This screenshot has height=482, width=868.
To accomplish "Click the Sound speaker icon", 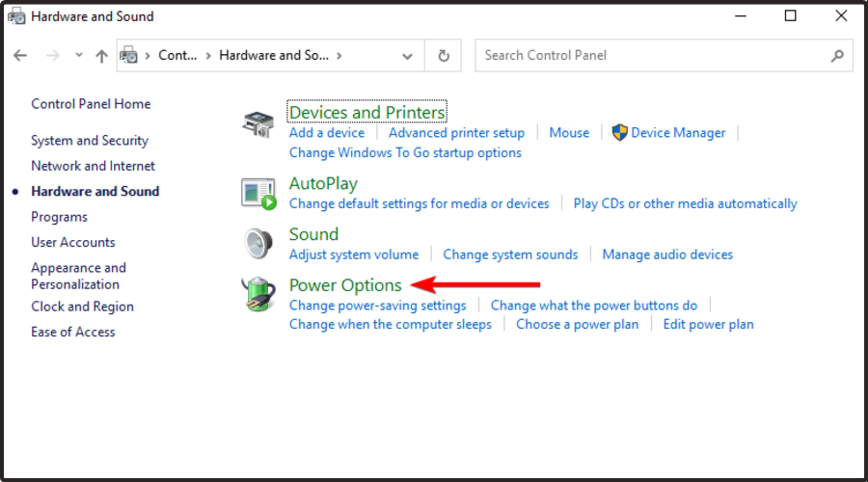I will point(258,244).
